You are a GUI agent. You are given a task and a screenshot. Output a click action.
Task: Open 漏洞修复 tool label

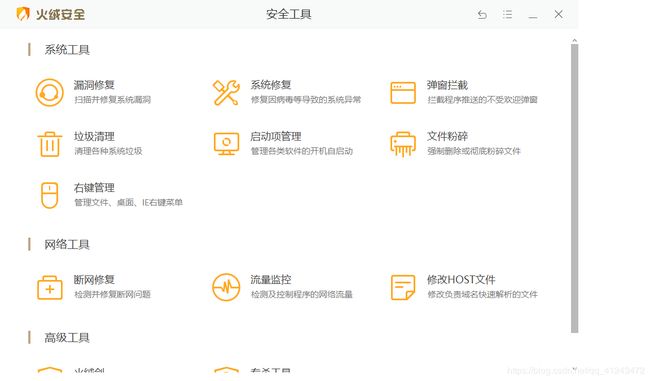tap(94, 85)
